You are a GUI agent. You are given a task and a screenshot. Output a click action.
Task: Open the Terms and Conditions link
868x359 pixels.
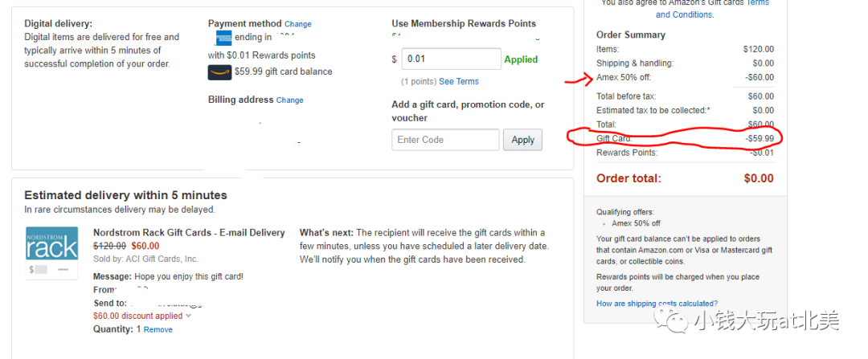click(x=684, y=14)
